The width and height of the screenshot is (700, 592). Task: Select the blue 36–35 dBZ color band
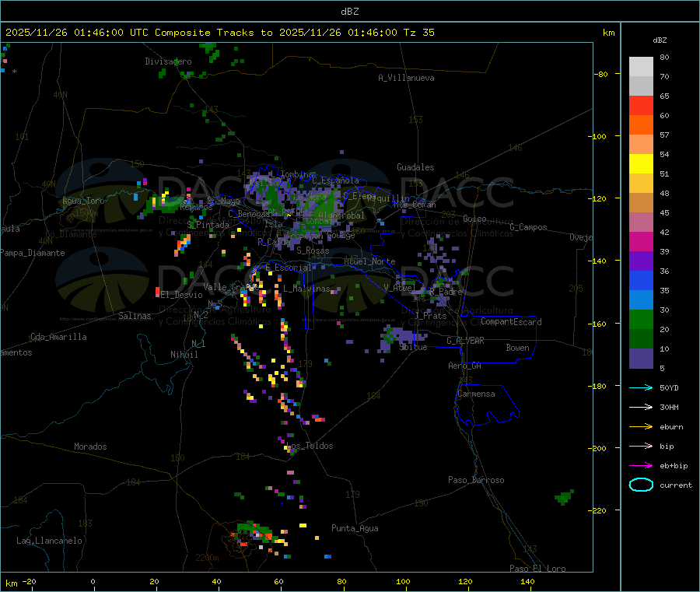coord(641,280)
